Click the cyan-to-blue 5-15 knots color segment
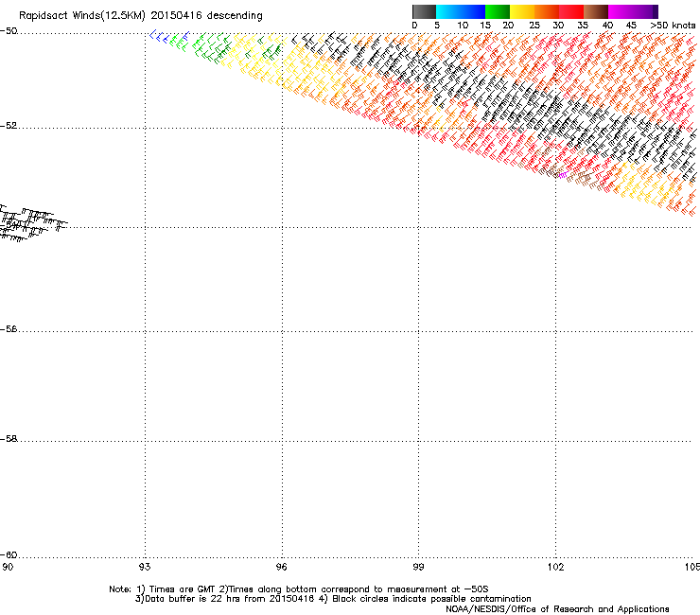The image size is (700, 615). pos(461,11)
